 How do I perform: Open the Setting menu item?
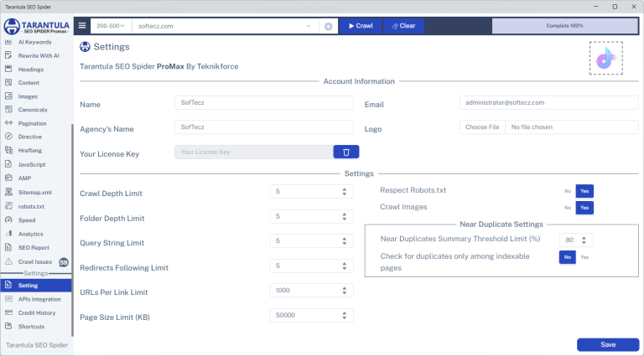tap(36, 286)
